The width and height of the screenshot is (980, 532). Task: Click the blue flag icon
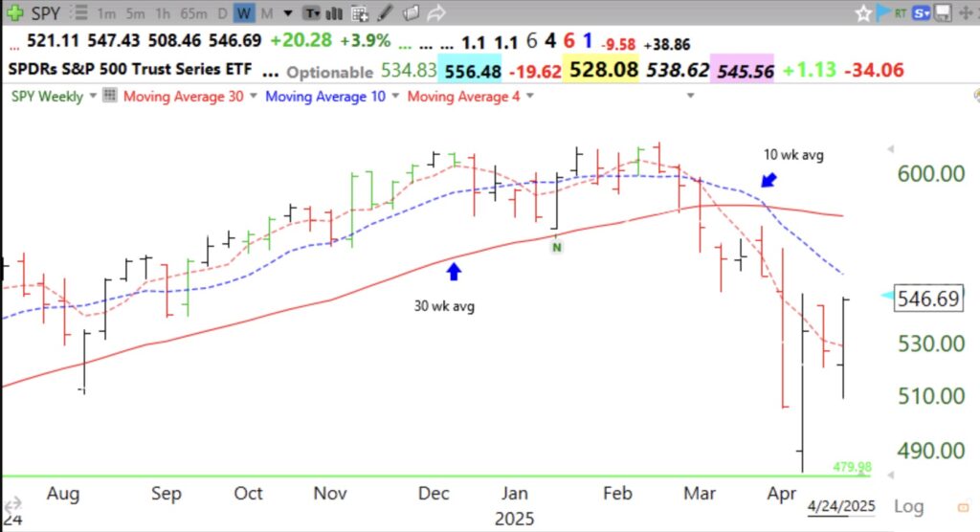pos(882,11)
